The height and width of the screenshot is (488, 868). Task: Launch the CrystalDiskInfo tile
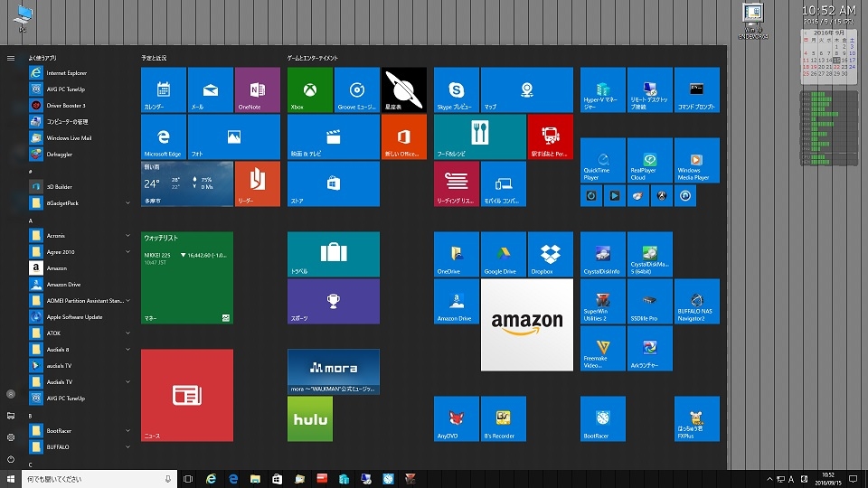click(603, 254)
